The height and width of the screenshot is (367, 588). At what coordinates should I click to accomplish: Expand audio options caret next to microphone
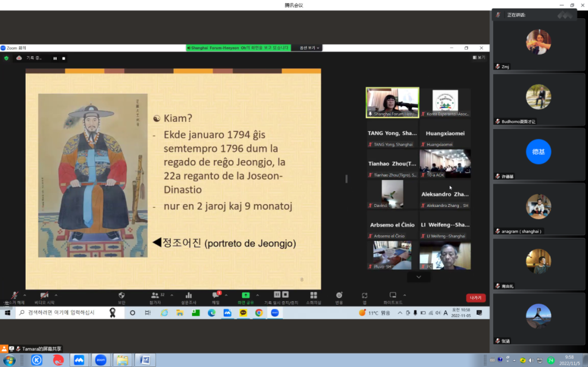click(24, 296)
